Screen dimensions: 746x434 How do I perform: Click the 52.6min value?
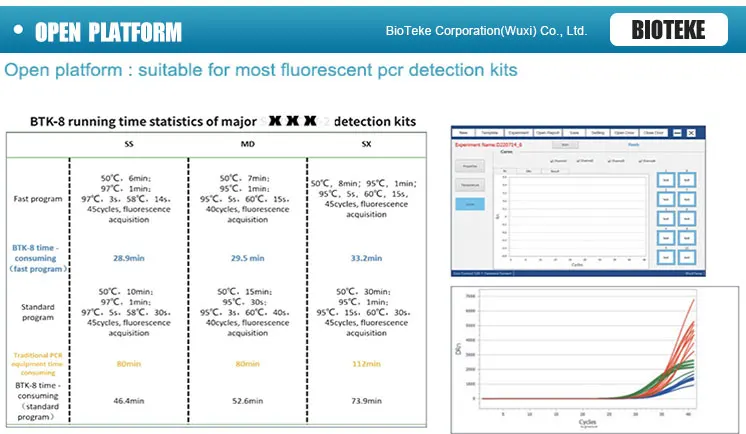247,401
